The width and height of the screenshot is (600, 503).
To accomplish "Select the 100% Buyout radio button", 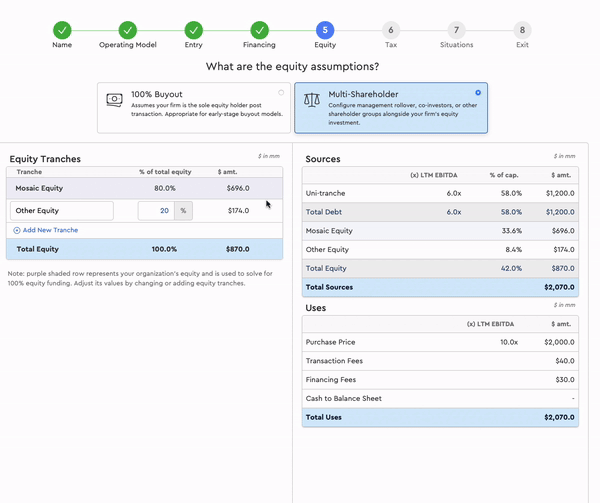I will point(281,92).
